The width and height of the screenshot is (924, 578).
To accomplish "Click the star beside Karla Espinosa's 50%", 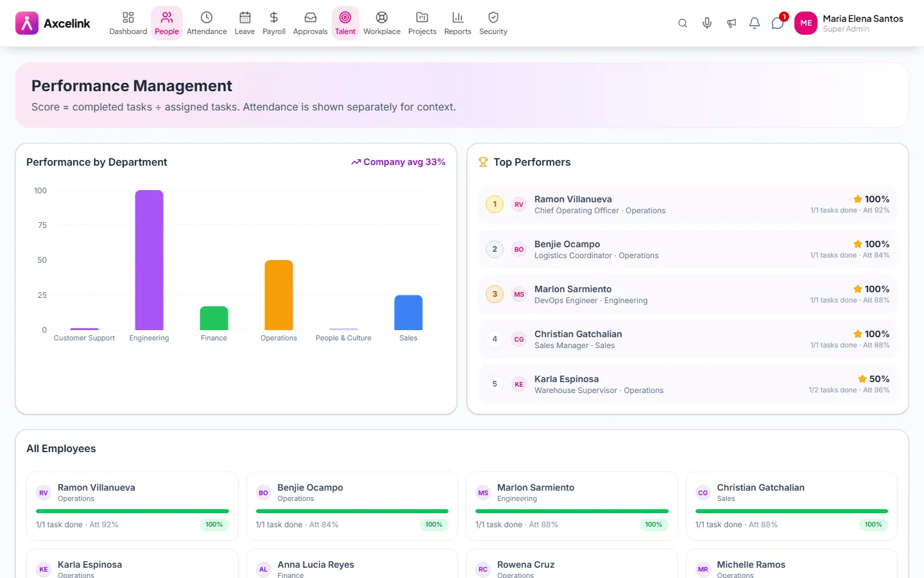I will [x=862, y=379].
